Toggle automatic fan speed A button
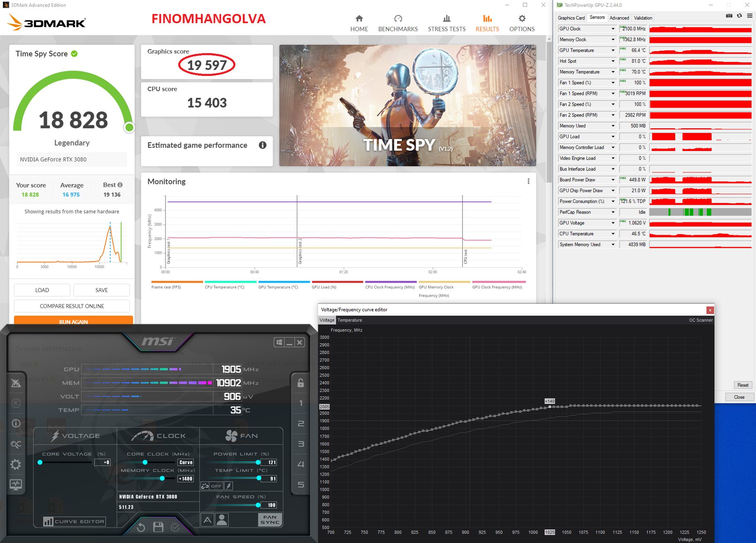 pos(208,519)
